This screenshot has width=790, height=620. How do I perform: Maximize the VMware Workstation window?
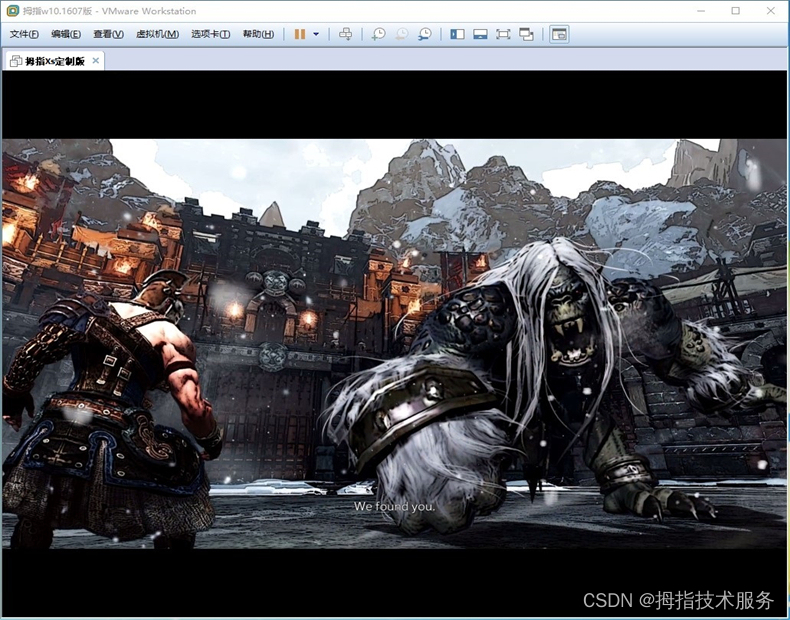736,11
